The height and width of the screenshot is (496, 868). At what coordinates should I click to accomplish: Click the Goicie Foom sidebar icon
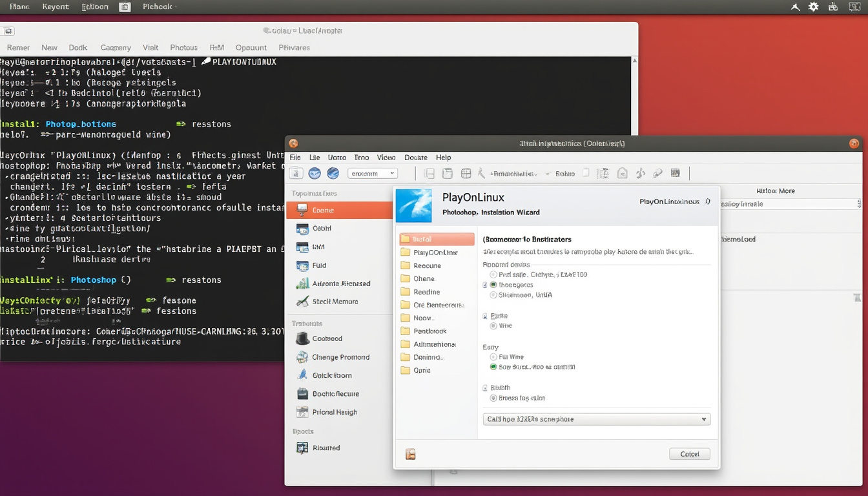click(302, 375)
